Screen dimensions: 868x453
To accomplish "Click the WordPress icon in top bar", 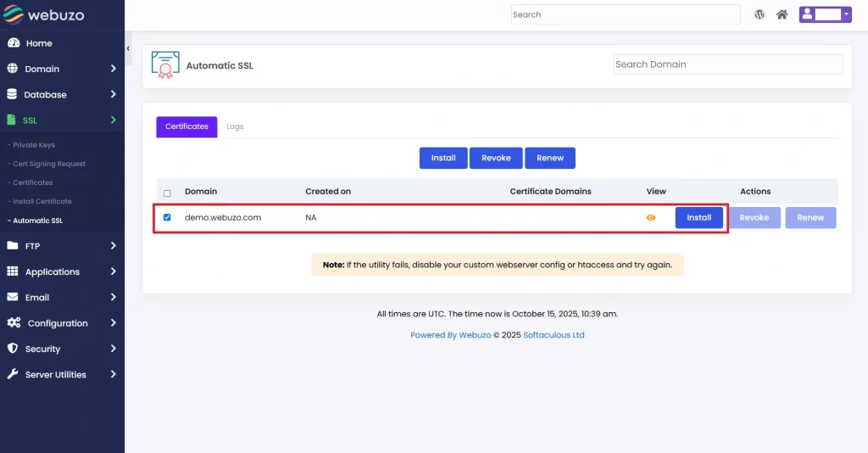I will (x=759, y=14).
